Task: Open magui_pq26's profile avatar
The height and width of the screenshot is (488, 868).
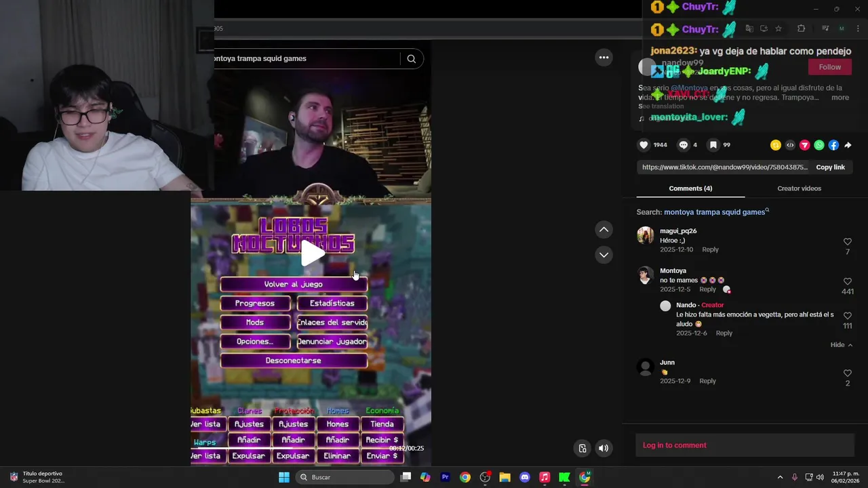Action: tap(646, 235)
